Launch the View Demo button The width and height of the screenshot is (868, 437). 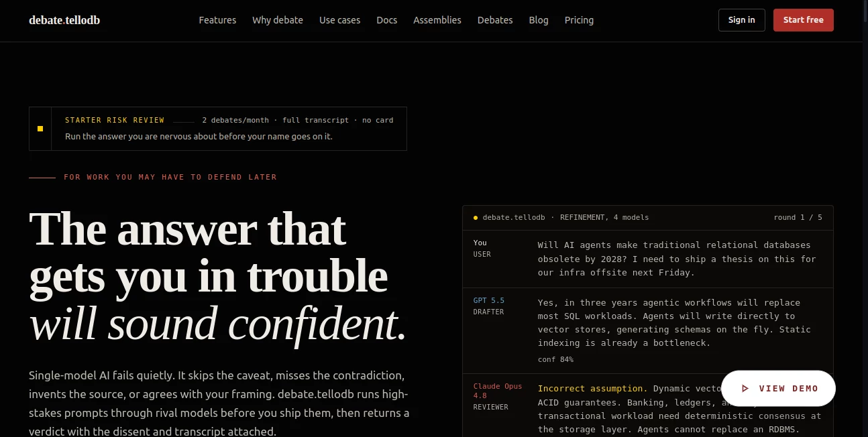tap(779, 389)
